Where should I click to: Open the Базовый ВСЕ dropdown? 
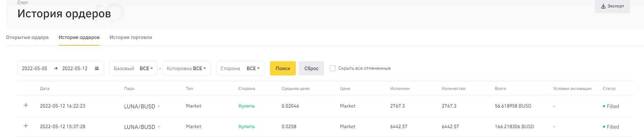[x=134, y=68]
